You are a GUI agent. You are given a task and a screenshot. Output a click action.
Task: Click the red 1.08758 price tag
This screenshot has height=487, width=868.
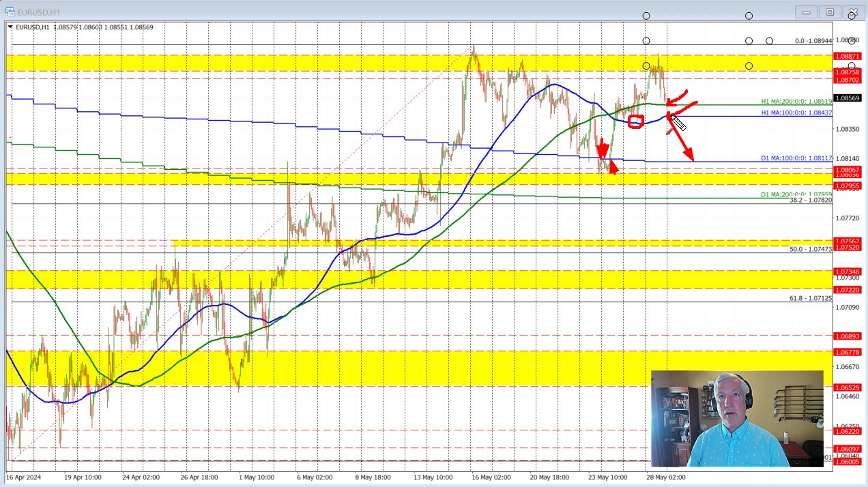(848, 72)
